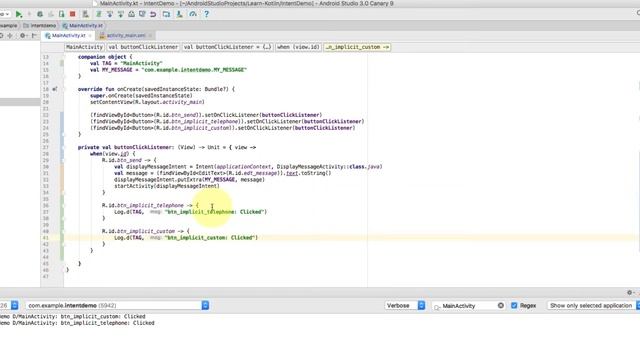
Task: Click the 'btn_implicit_telephone: Clicked' log line
Action: pos(78,323)
